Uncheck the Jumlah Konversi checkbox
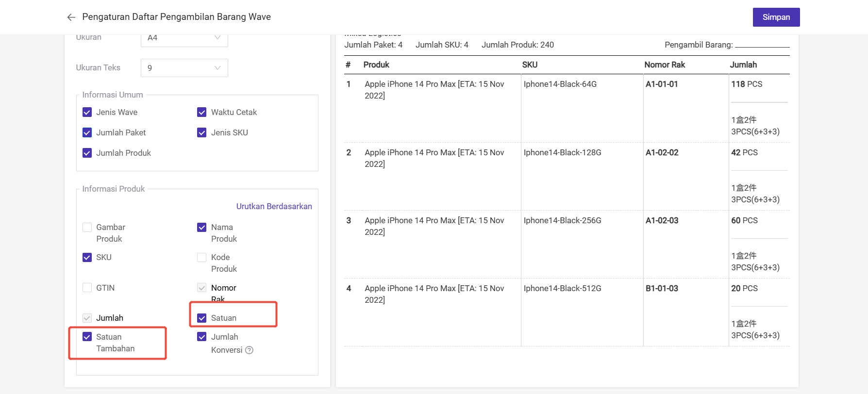The width and height of the screenshot is (868, 394). tap(202, 337)
